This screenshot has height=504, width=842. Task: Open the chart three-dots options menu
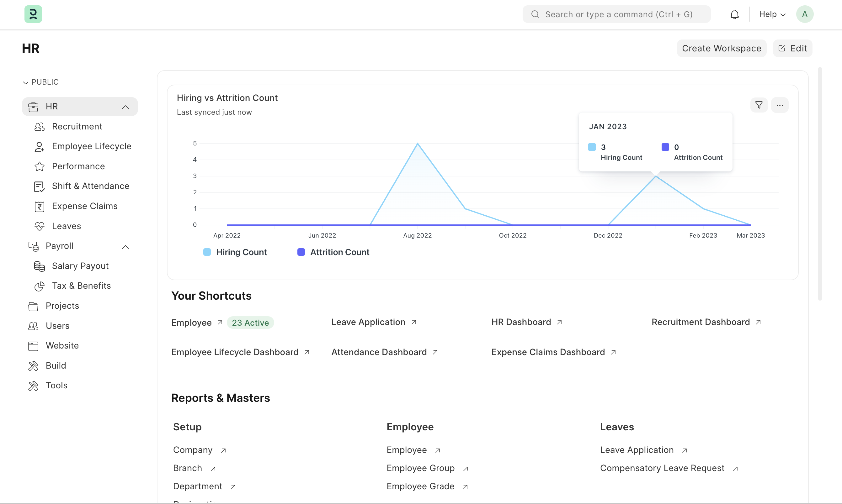coord(780,105)
